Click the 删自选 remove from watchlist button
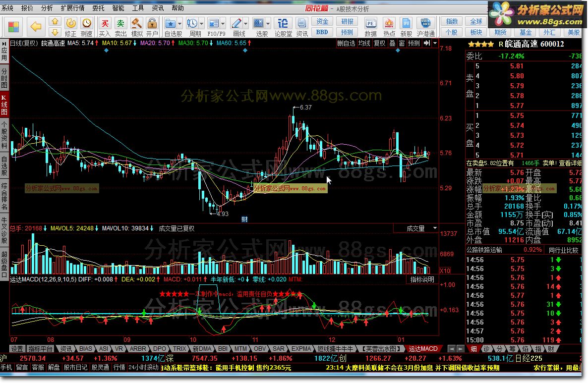Viewport: 588px width, 383px height. click(346, 44)
